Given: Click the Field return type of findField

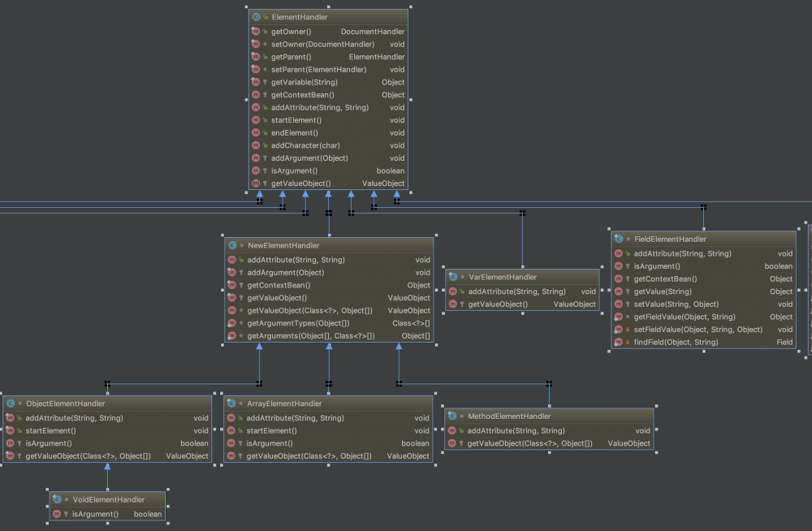Looking at the screenshot, I should coord(784,343).
